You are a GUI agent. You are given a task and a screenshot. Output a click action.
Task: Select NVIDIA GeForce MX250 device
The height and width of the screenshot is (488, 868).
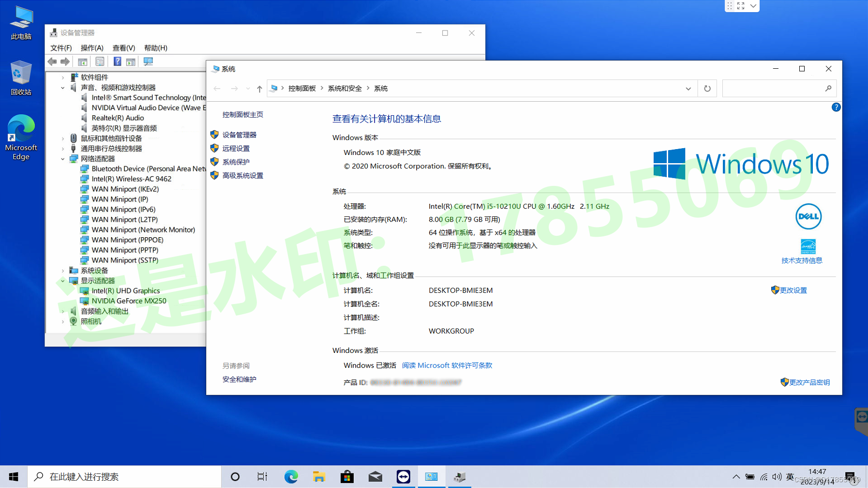[x=129, y=301]
